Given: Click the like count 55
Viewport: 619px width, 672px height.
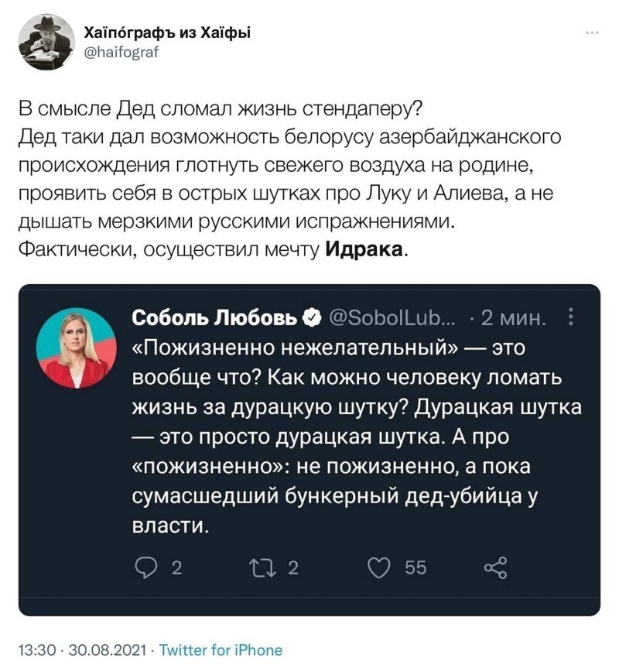Looking at the screenshot, I should click(416, 567).
